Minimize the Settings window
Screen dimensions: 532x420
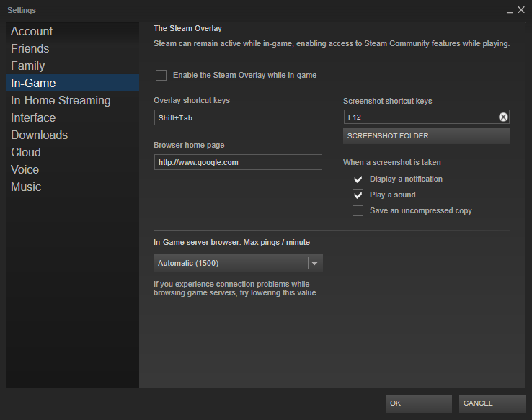click(509, 12)
